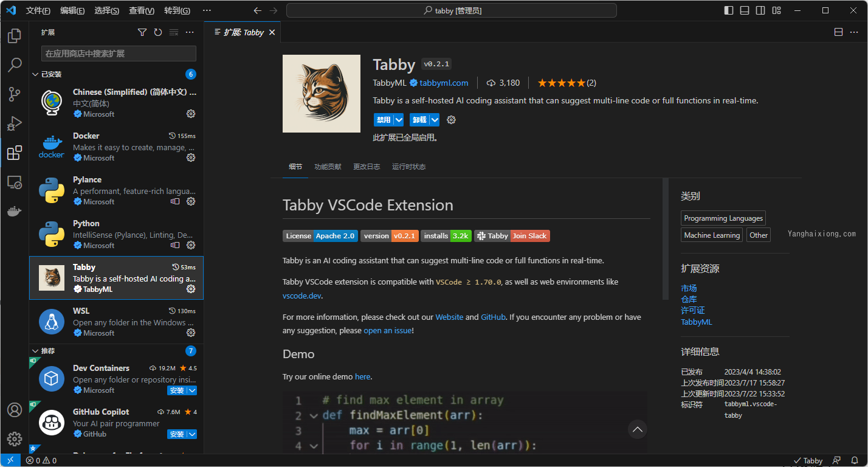Open the Docker view in activity bar
Viewport: 868px width, 467px height.
pos(15,211)
